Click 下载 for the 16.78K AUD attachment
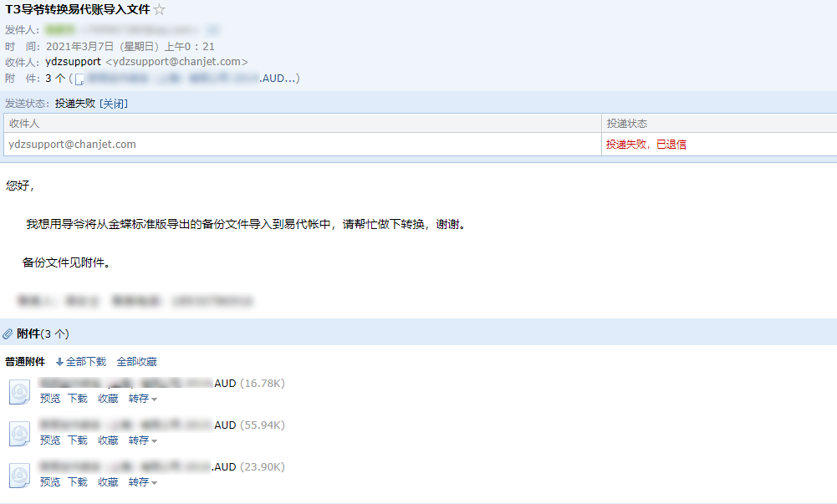 pos(78,399)
